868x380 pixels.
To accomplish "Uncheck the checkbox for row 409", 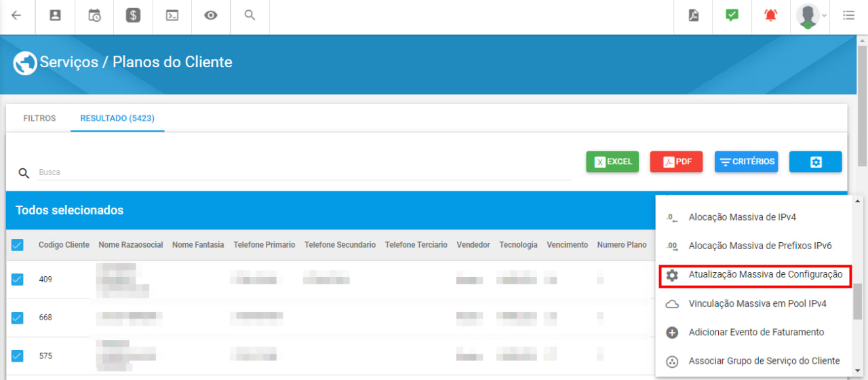I will pos(17,279).
